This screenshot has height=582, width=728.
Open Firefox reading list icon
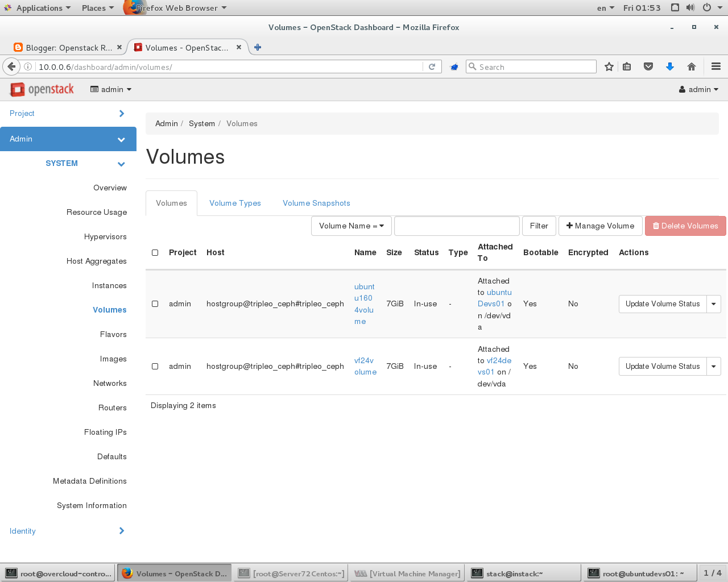626,66
